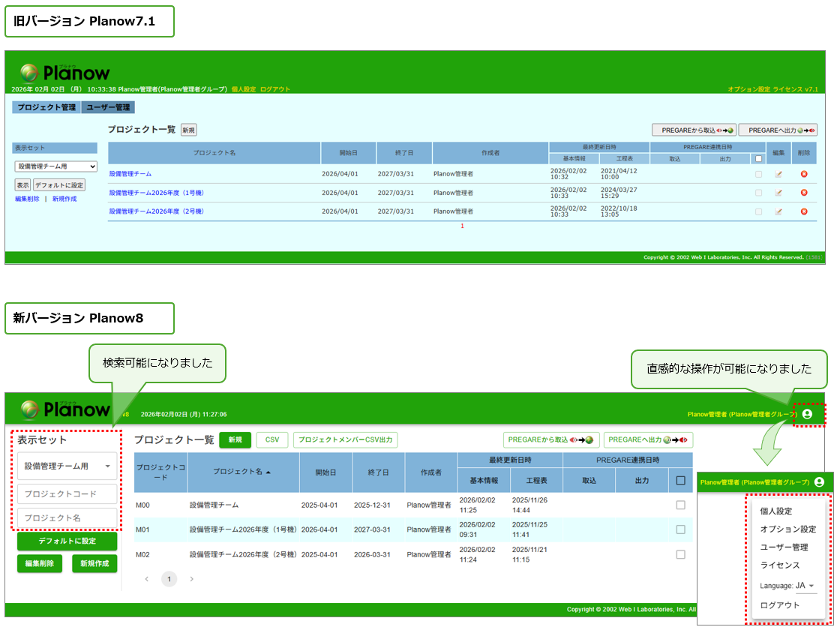
Task: Click delete icon for 設備管理チーム2026年度（1号機） row
Action: point(803,193)
